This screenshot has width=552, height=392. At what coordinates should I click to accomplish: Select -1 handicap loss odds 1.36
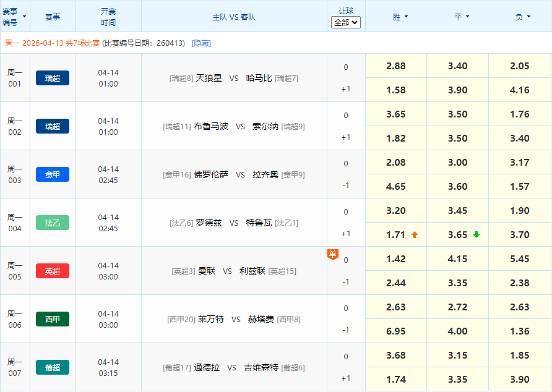click(520, 331)
